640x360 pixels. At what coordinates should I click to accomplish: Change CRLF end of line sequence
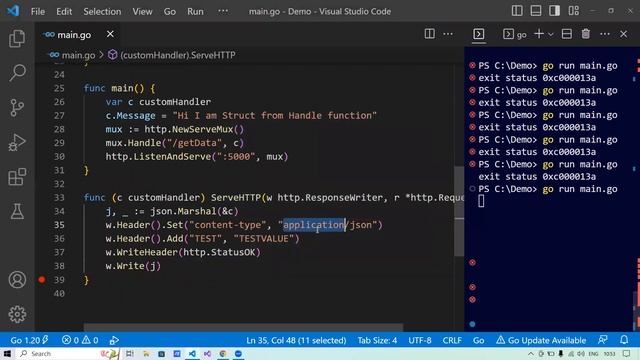tap(452, 340)
